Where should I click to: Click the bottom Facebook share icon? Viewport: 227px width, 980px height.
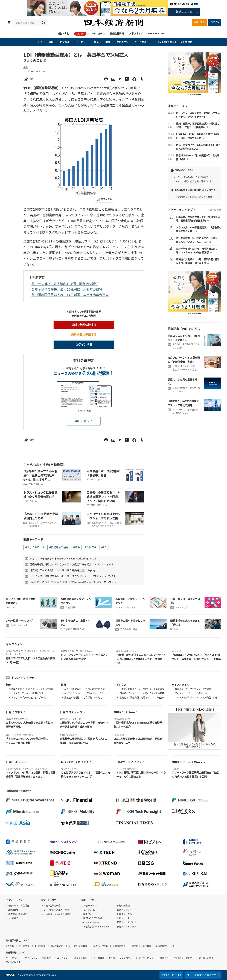pos(134,440)
